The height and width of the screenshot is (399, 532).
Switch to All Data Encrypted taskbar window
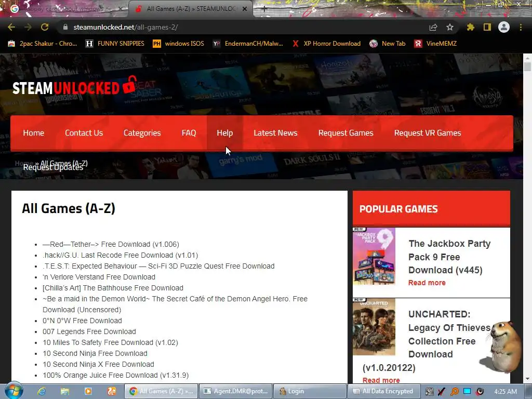384,391
